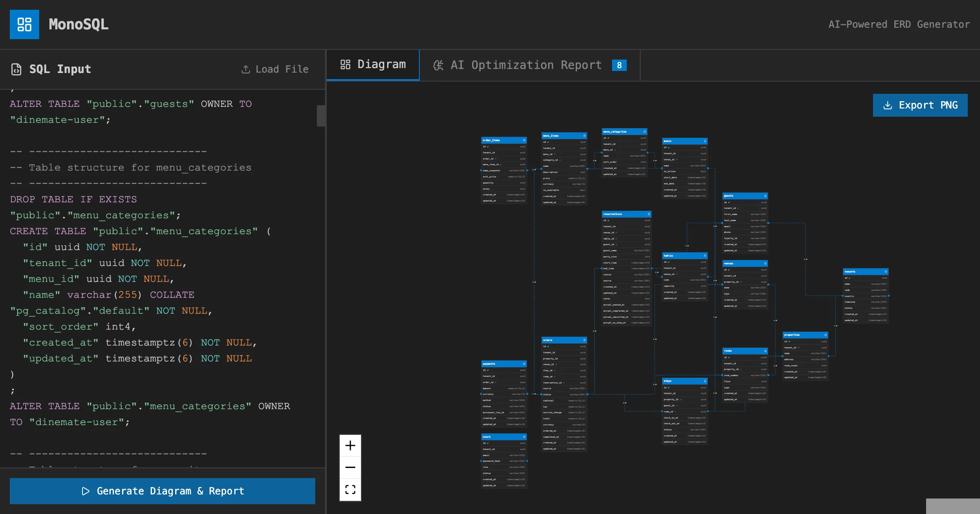Screen dimensions: 980x514
Task: Click the processor_txn_id row in payments
Action: [x=504, y=412]
